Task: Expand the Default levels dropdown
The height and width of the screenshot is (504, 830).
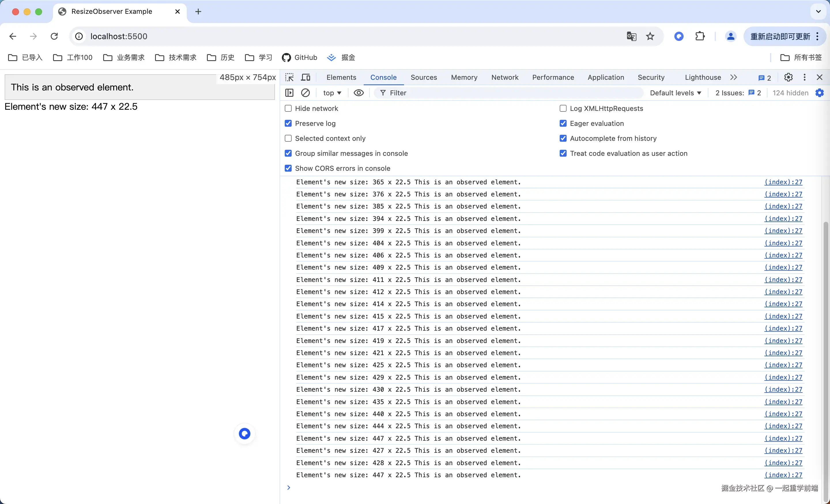Action: [676, 93]
